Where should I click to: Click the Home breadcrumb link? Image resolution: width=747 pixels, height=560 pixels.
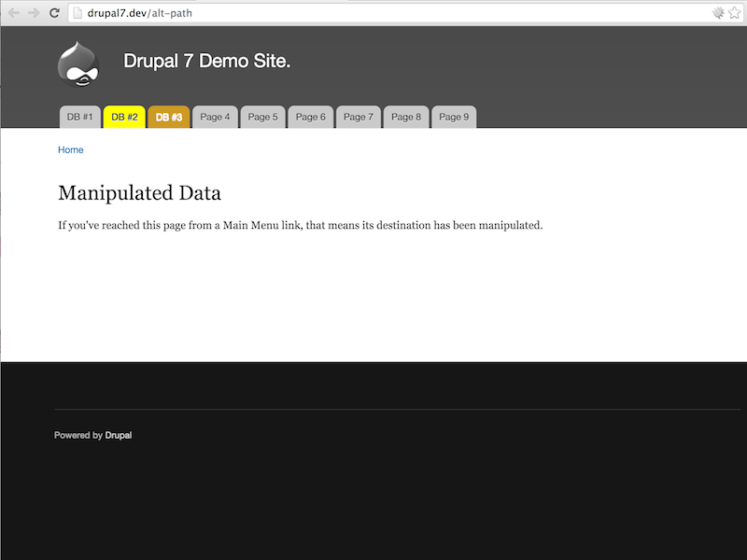tap(71, 149)
